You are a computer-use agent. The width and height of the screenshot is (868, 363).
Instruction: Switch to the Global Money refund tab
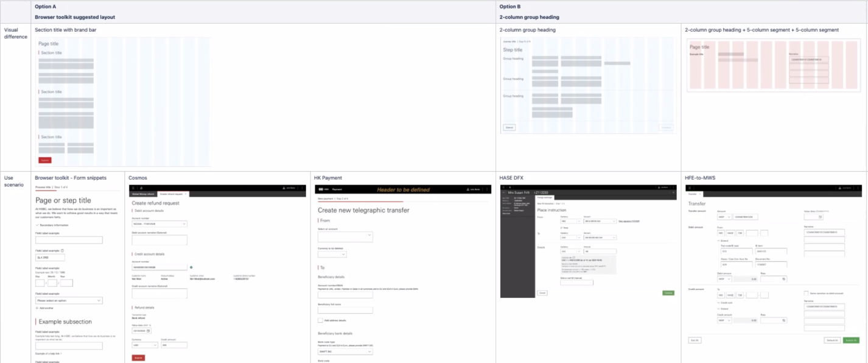click(x=143, y=194)
